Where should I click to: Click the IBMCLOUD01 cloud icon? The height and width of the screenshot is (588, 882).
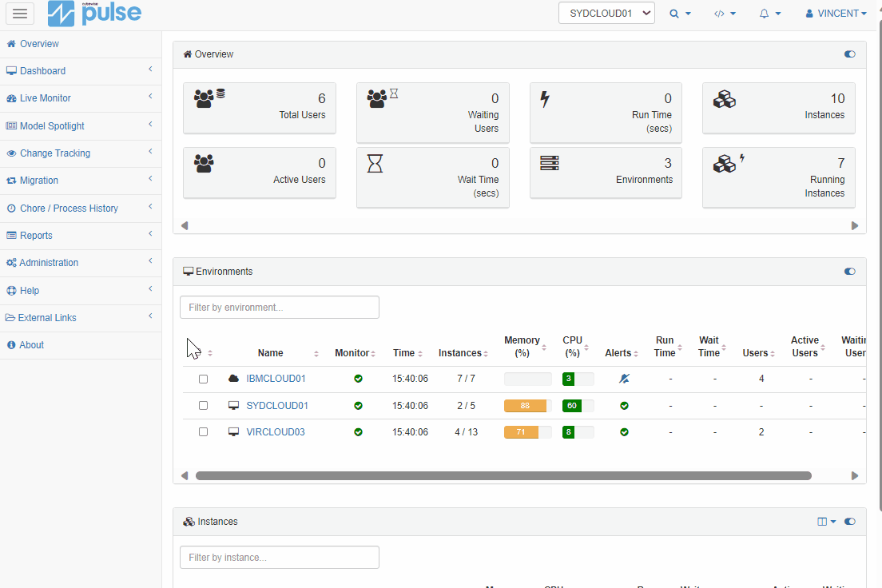233,379
